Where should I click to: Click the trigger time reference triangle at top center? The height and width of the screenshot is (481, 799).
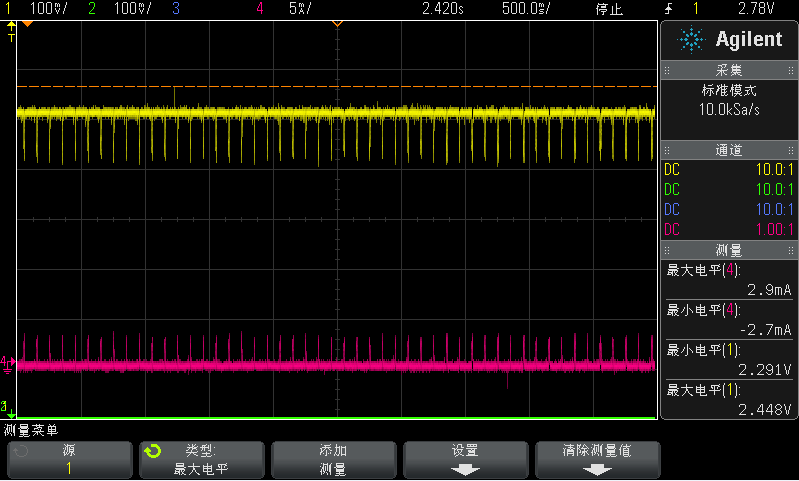337,24
